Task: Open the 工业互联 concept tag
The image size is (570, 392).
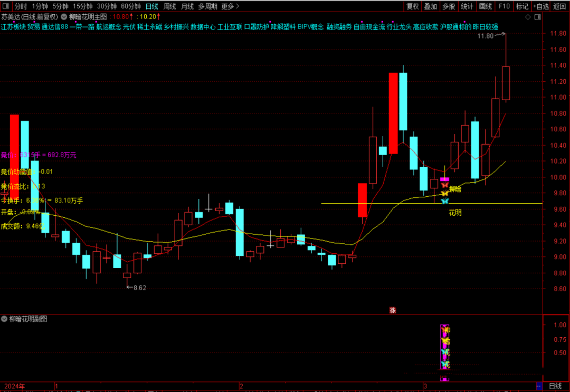Action: [x=230, y=27]
